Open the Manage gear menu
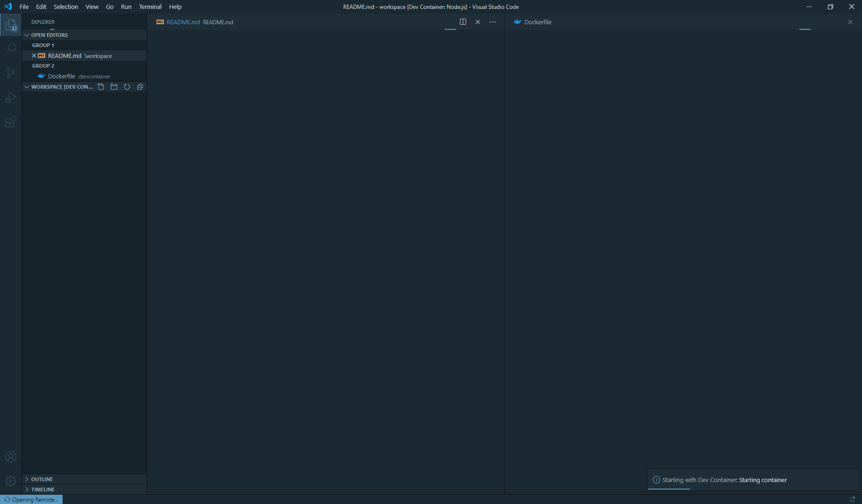 click(x=11, y=481)
